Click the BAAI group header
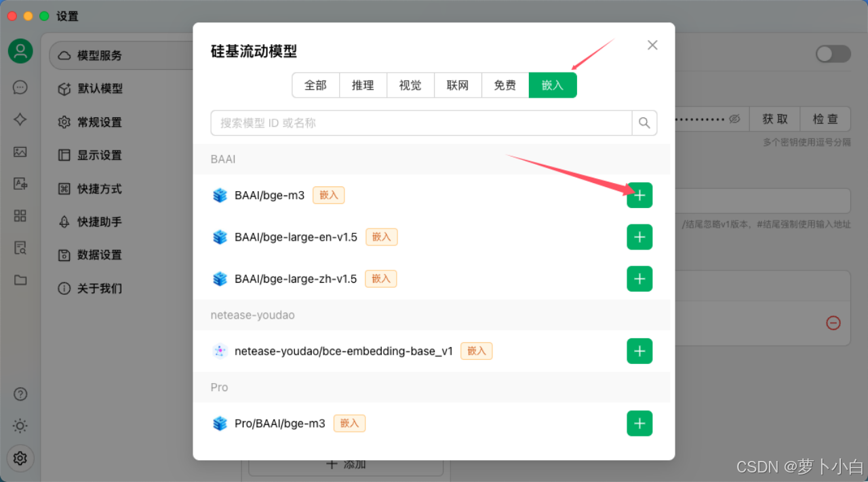This screenshot has width=868, height=482. coord(431,159)
